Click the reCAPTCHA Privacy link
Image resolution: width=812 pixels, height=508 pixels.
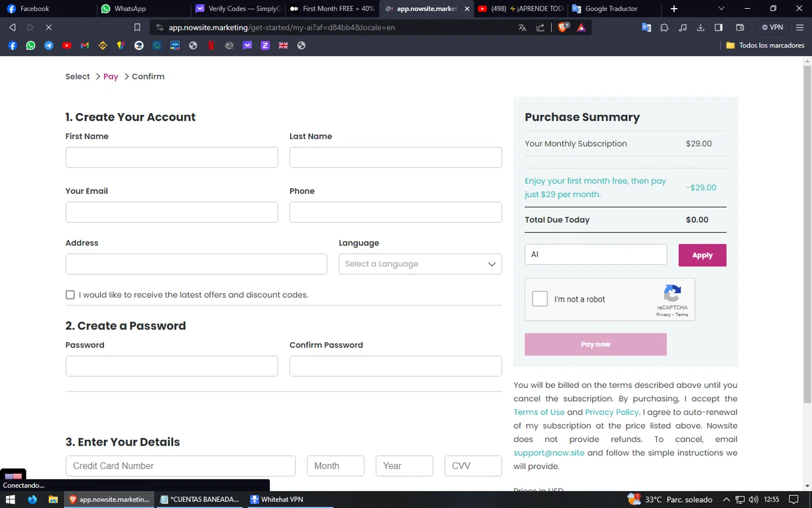click(663, 315)
